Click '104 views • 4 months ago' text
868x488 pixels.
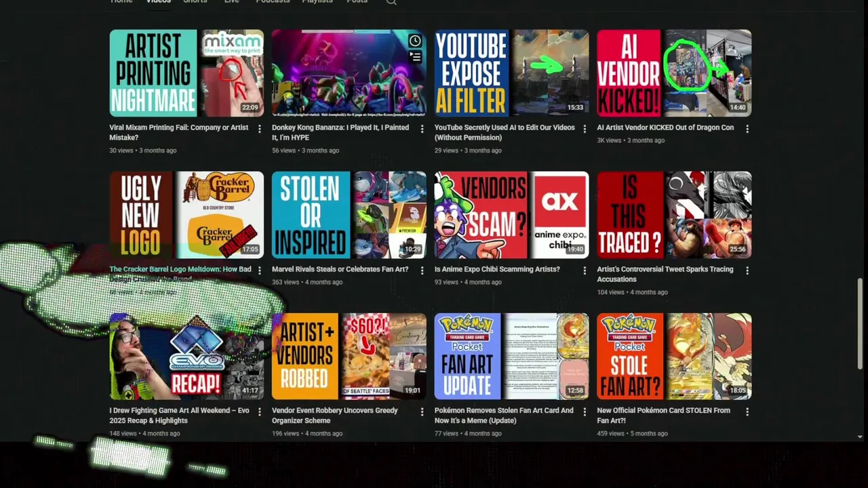pos(632,292)
